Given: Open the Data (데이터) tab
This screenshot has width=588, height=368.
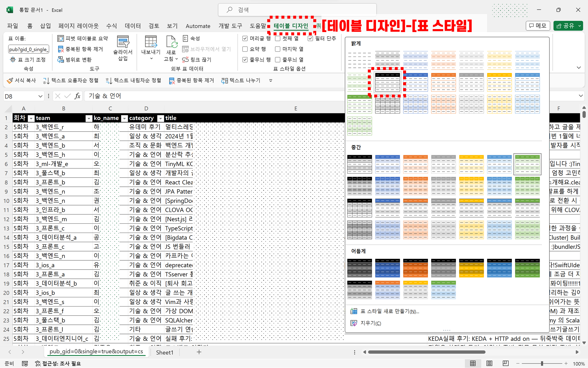Looking at the screenshot, I should point(133,26).
